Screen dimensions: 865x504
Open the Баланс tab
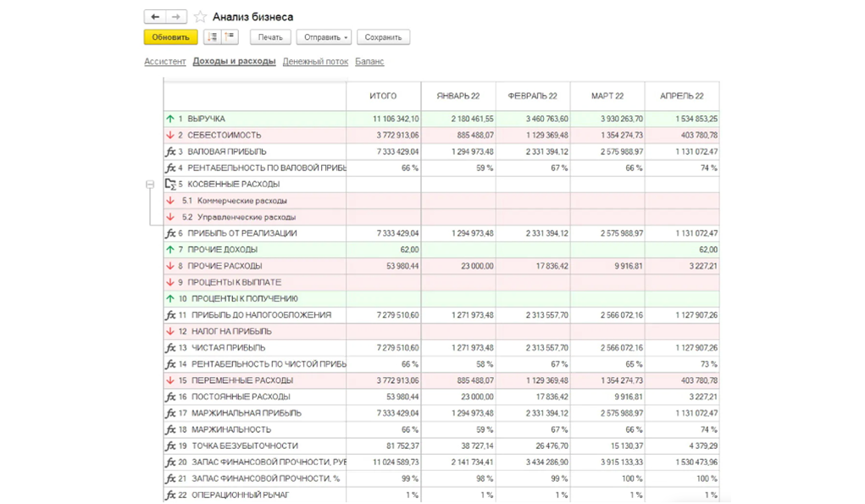(369, 61)
